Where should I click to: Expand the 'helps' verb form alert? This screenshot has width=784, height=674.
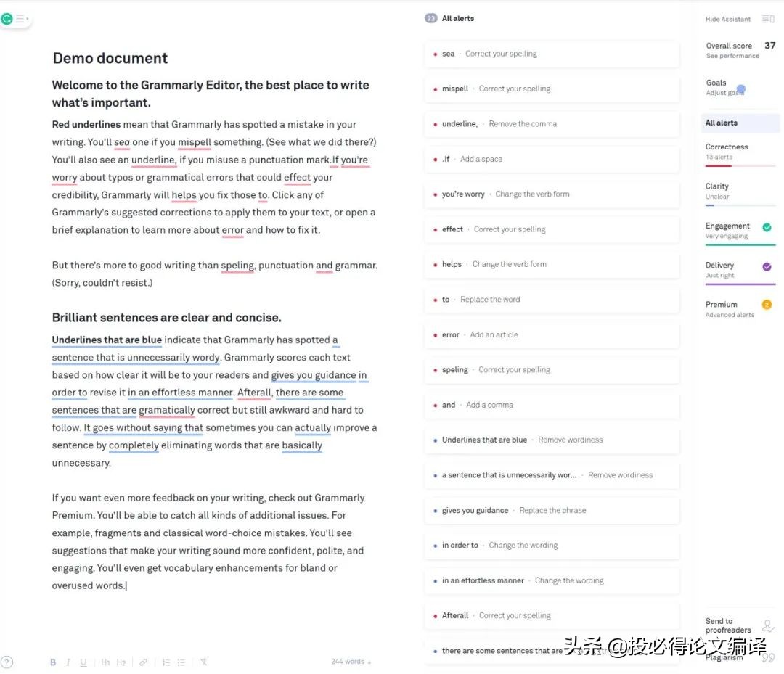pyautogui.click(x=552, y=264)
